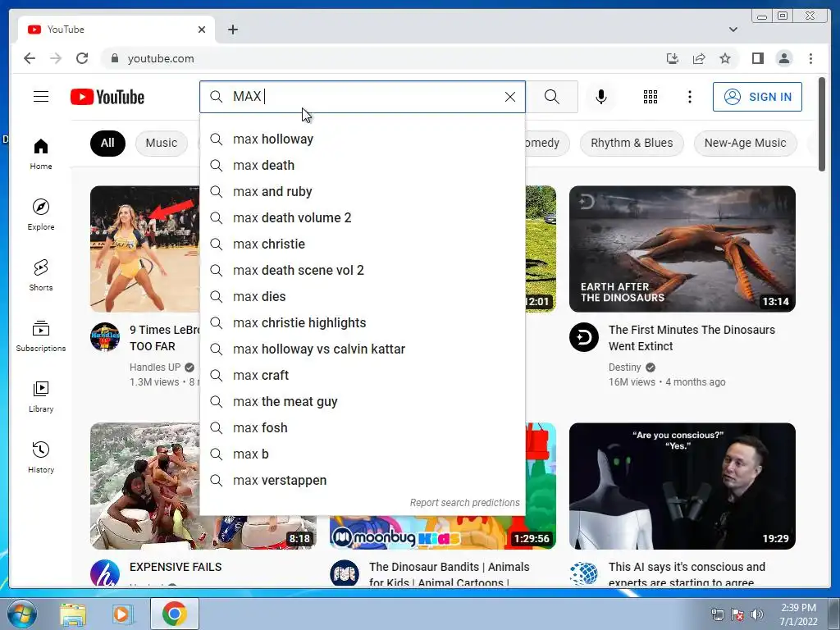This screenshot has width=840, height=630.
Task: Select the Music filter chip
Action: click(x=162, y=143)
